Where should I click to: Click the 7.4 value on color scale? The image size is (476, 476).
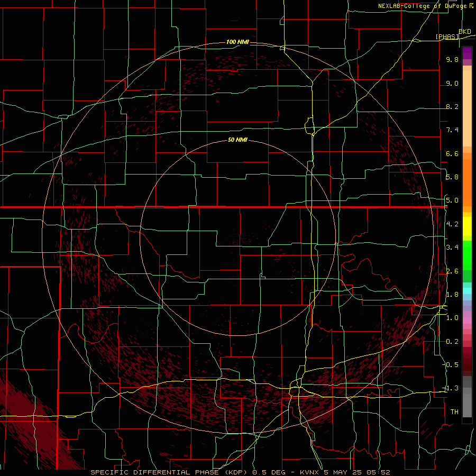(452, 130)
